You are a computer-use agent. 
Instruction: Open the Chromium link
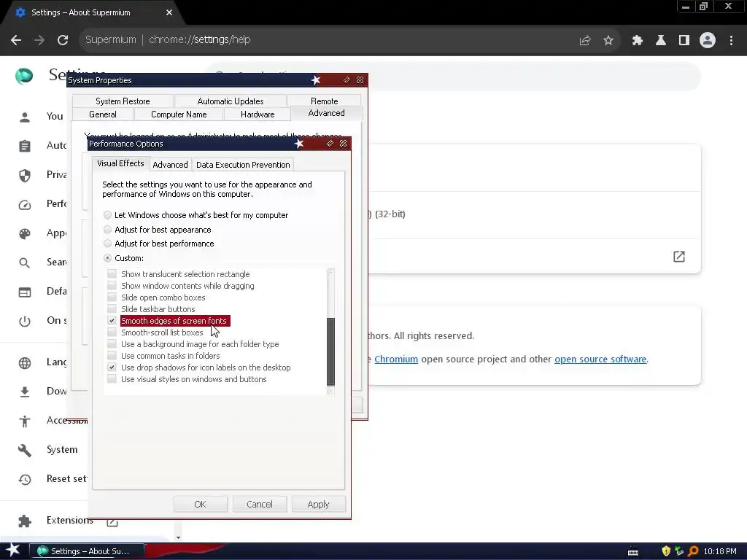coord(396,359)
